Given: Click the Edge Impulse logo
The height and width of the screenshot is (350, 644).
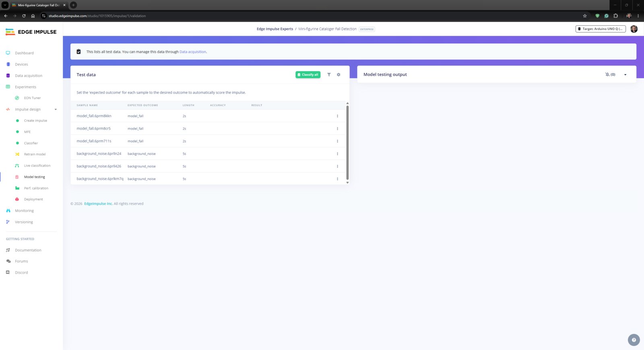Looking at the screenshot, I should click(31, 32).
